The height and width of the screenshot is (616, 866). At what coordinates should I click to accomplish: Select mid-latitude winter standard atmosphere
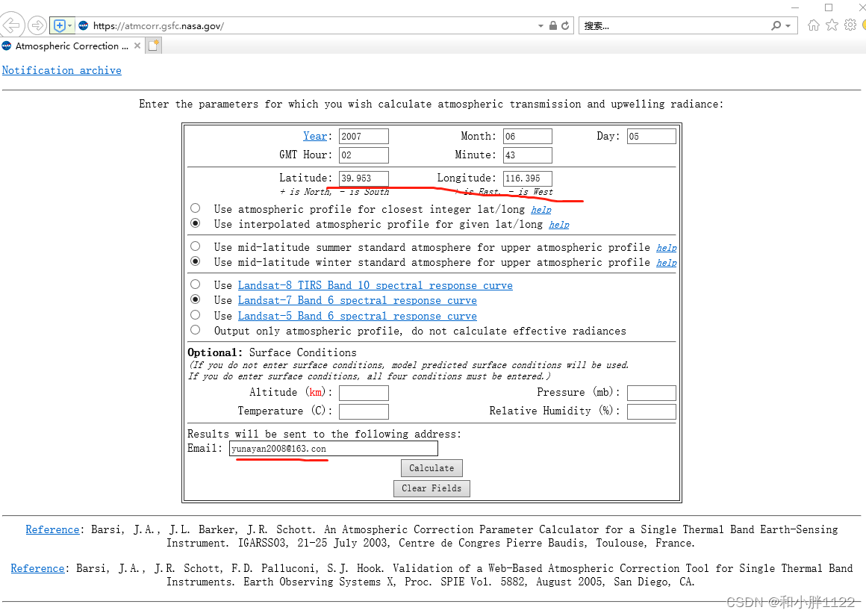point(195,261)
